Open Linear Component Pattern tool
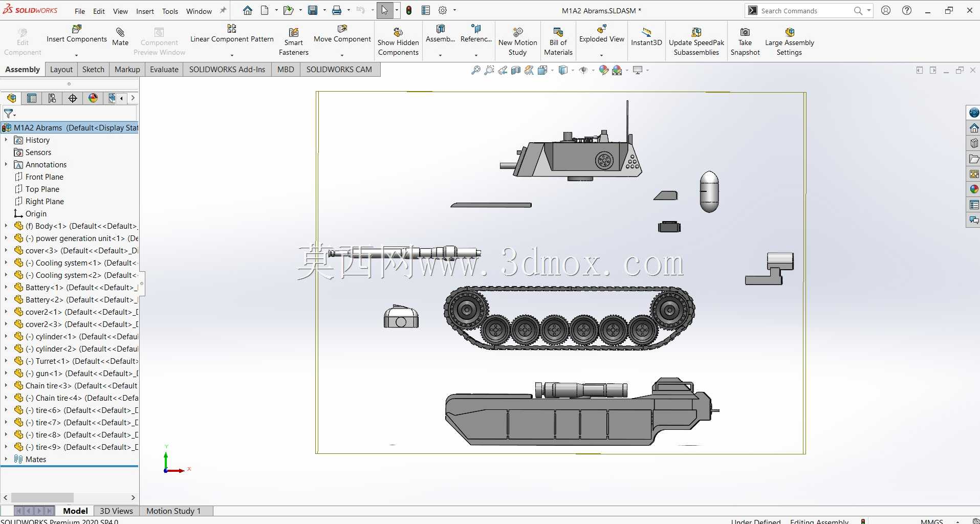 [x=232, y=34]
